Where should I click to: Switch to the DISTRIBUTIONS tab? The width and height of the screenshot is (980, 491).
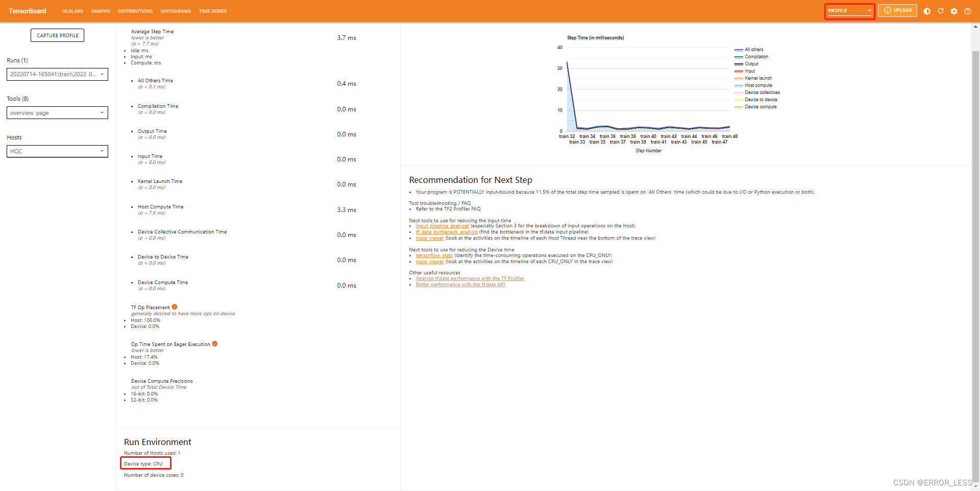[x=135, y=11]
